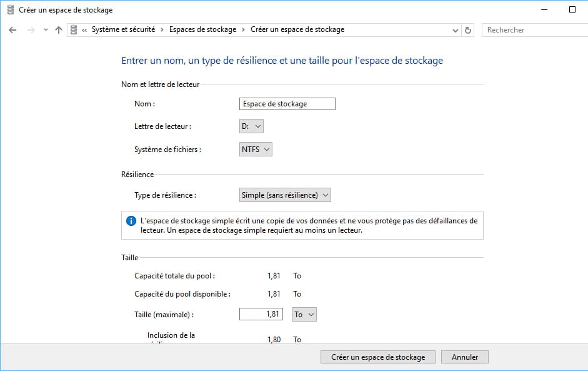The width and height of the screenshot is (588, 371).
Task: Click the storage drive icon in address bar
Action: pos(74,30)
